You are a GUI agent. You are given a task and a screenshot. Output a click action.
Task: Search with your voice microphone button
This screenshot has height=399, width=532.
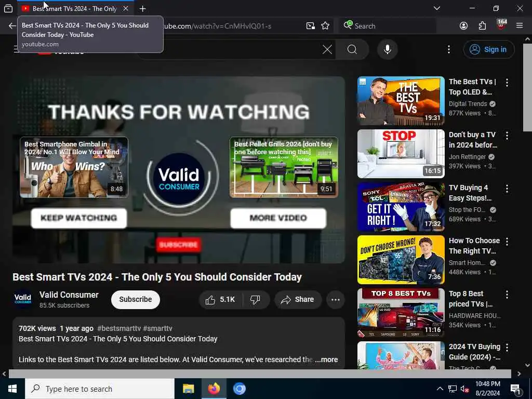(387, 49)
